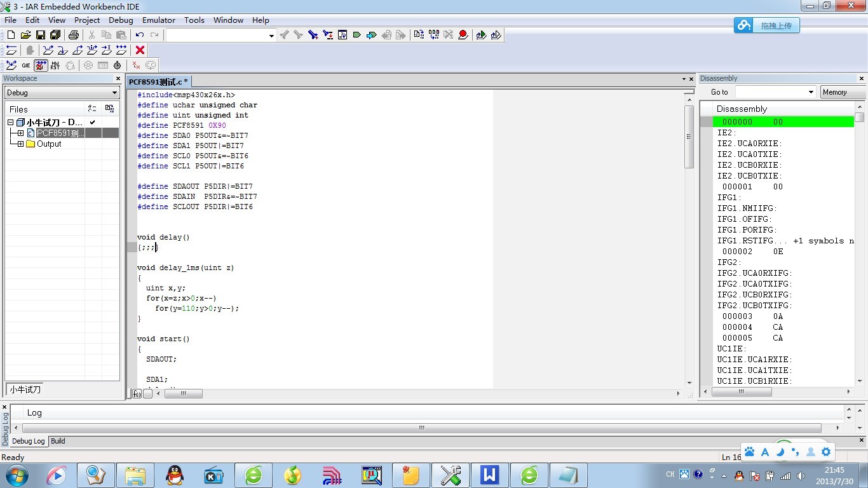Click the debug Reset icon
The image size is (868, 488).
point(11,50)
